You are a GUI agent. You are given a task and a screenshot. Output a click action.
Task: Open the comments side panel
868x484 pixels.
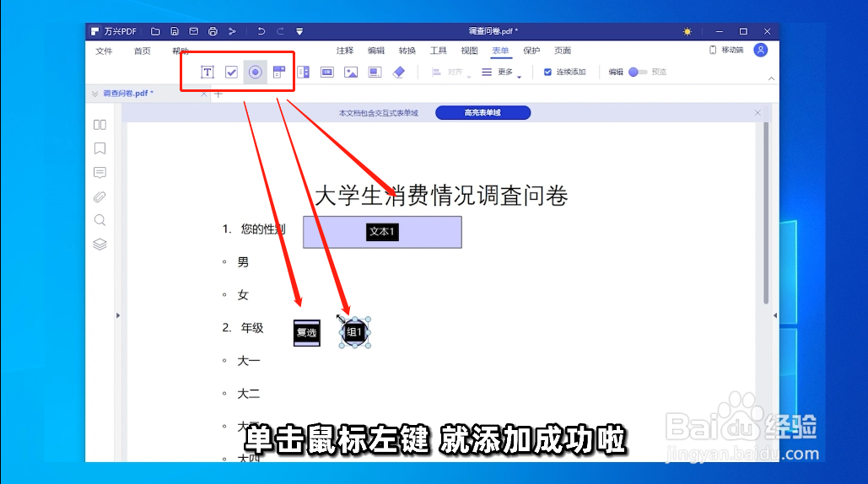(x=100, y=173)
